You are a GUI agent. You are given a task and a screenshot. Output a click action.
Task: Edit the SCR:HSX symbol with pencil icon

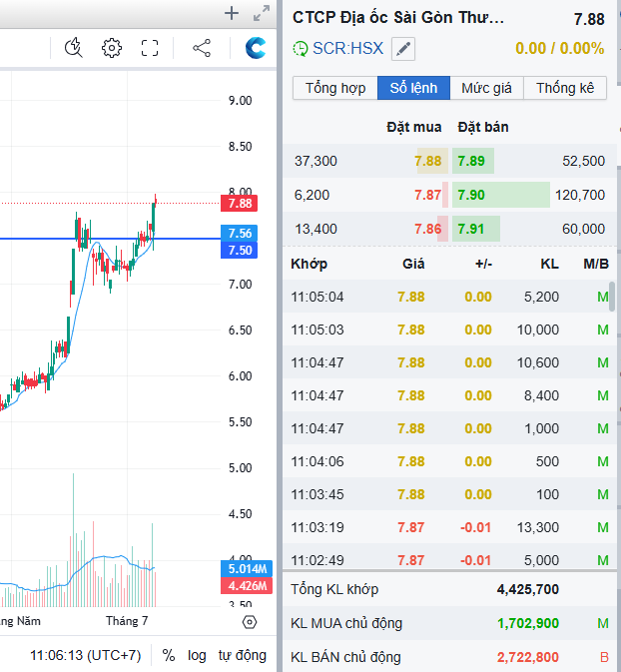click(x=403, y=49)
